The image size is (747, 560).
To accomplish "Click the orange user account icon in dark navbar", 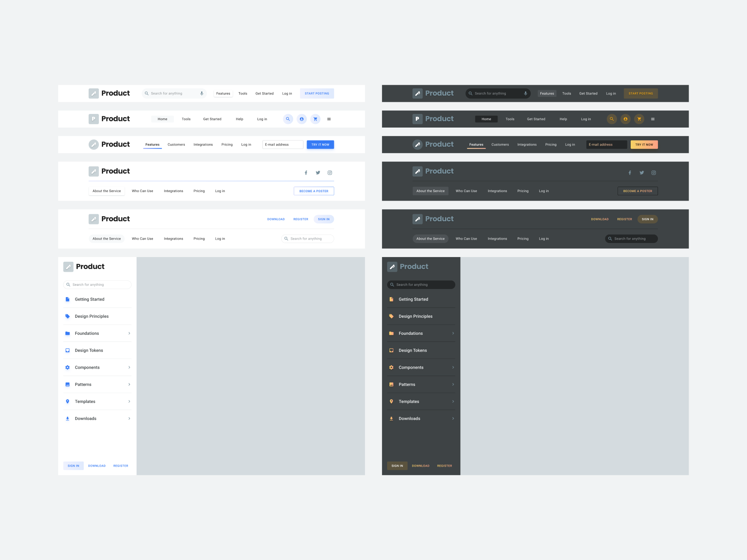I will click(625, 119).
